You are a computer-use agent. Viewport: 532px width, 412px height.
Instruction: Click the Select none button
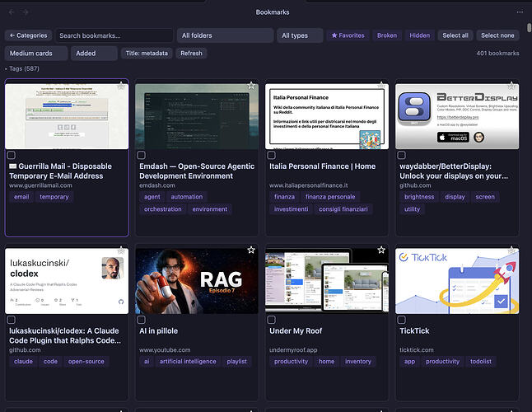point(497,35)
